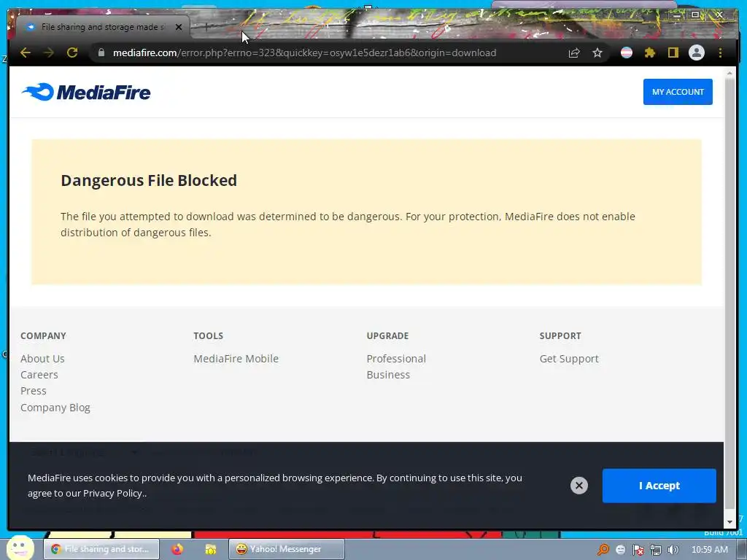Click the gray round face tray icon
This screenshot has height=560, width=747.
(x=620, y=550)
